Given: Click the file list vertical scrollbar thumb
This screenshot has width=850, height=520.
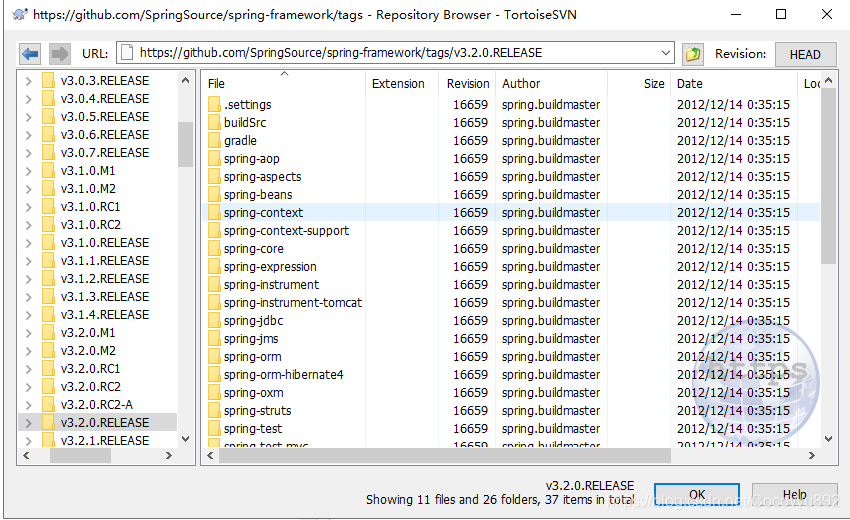Looking at the screenshot, I should (x=828, y=177).
